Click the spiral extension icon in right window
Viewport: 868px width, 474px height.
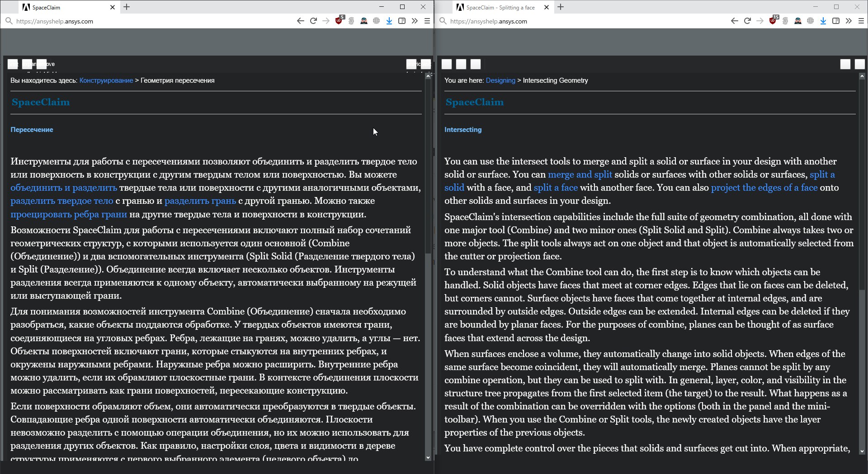click(785, 21)
